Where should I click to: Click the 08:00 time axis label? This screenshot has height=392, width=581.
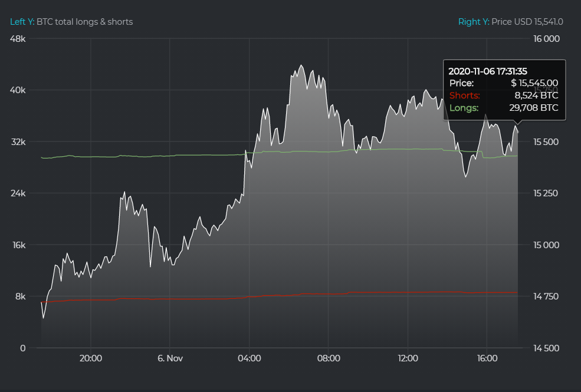tap(329, 358)
